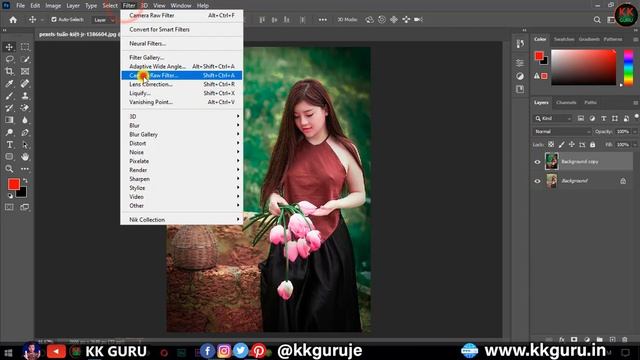Click the Fill percentage field
The width and height of the screenshot is (640, 360).
(x=622, y=144)
